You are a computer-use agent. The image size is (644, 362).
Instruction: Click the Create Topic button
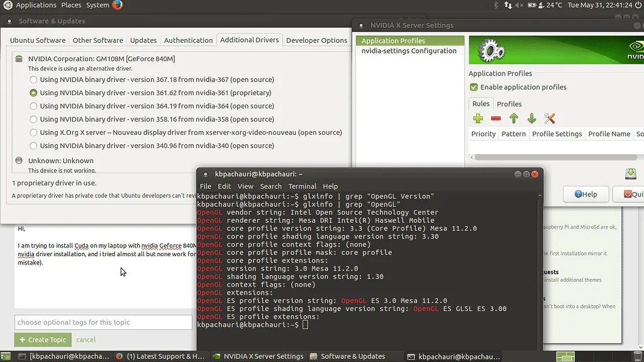point(43,340)
